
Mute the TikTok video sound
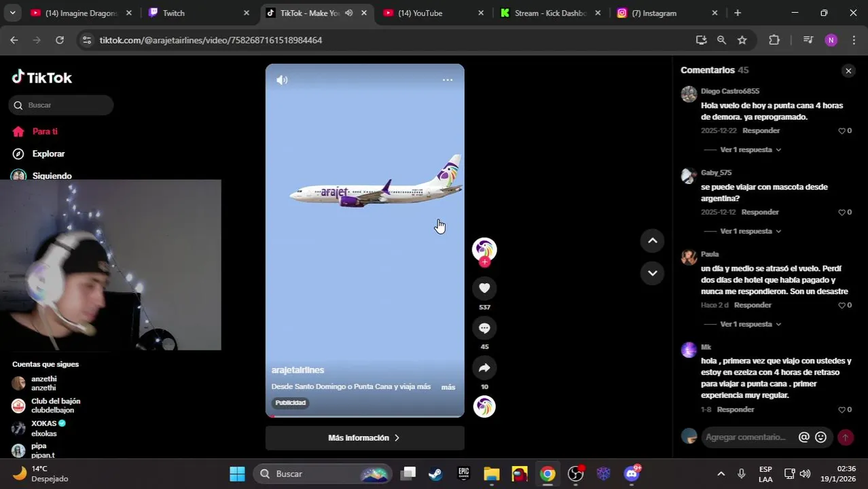[282, 80]
